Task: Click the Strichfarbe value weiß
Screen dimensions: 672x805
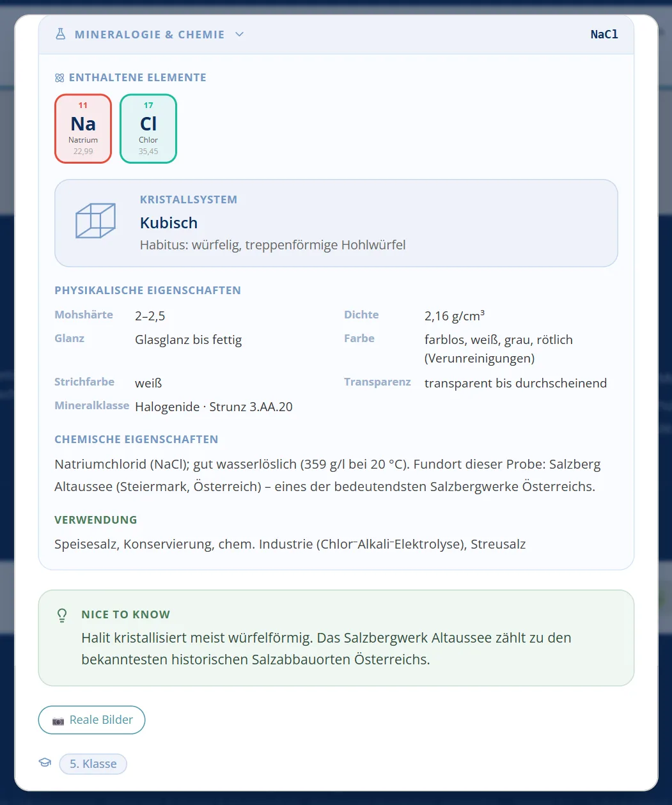Action: pos(148,383)
